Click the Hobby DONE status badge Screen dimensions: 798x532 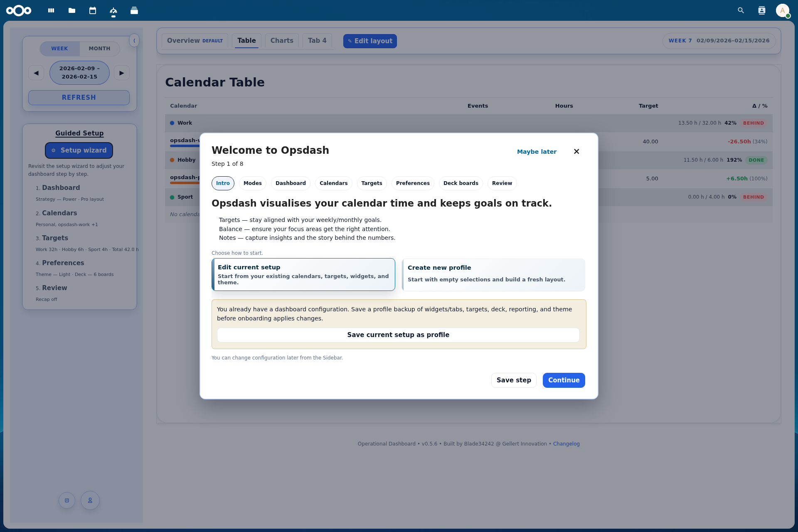756,160
